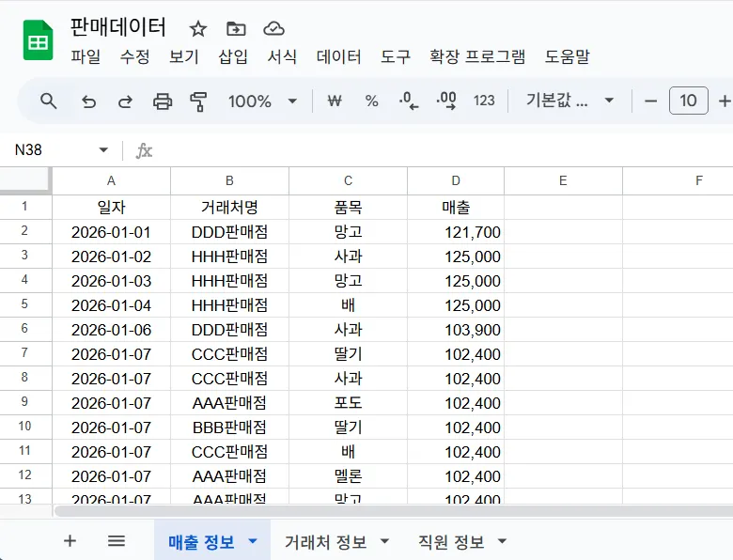733x560 pixels.
Task: Switch to the 거래처 정보 sheet tab
Action: 325,542
